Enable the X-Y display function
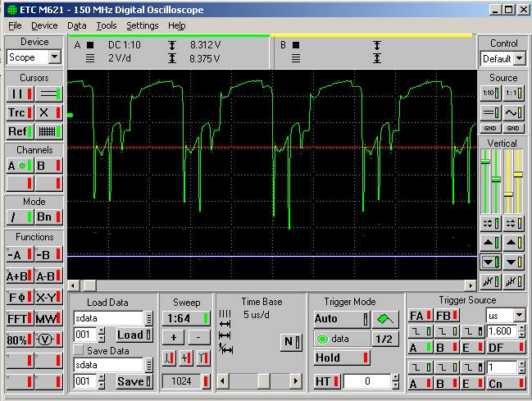The image size is (532, 401). coord(48,298)
